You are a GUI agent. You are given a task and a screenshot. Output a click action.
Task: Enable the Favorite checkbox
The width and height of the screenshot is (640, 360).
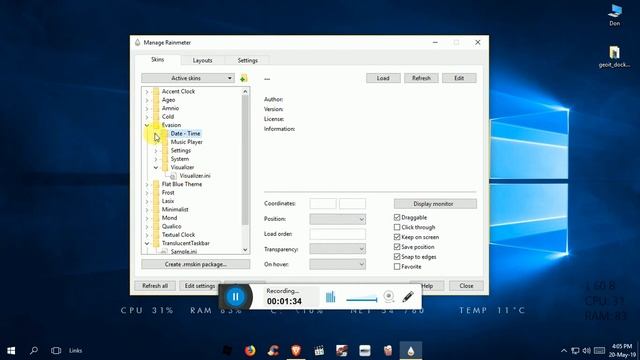click(397, 267)
